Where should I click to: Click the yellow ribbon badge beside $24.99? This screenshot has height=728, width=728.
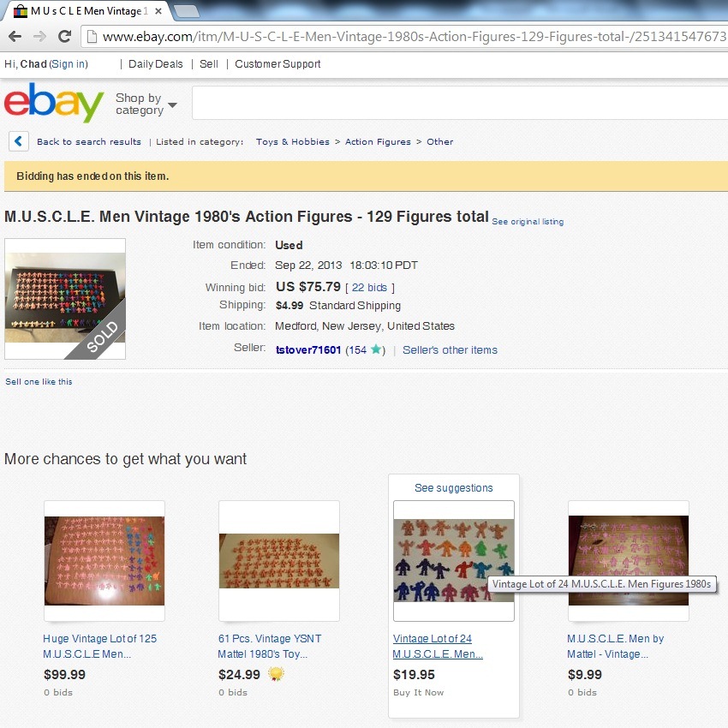point(277,674)
